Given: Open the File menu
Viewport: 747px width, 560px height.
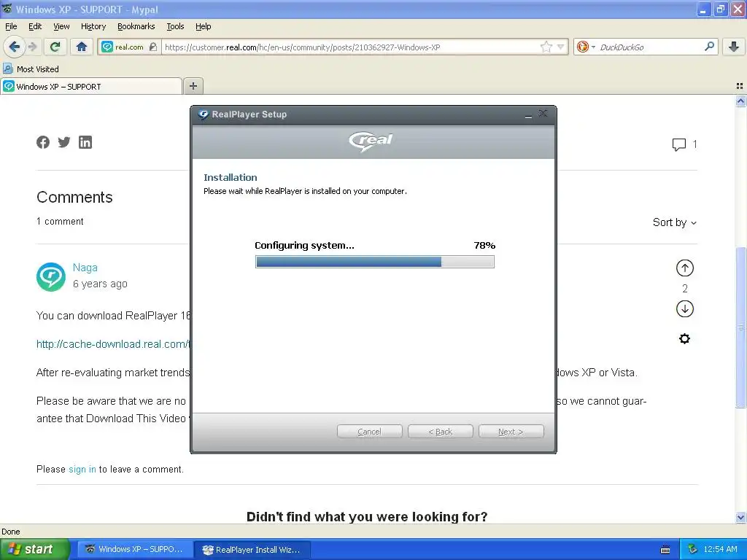Looking at the screenshot, I should point(11,26).
